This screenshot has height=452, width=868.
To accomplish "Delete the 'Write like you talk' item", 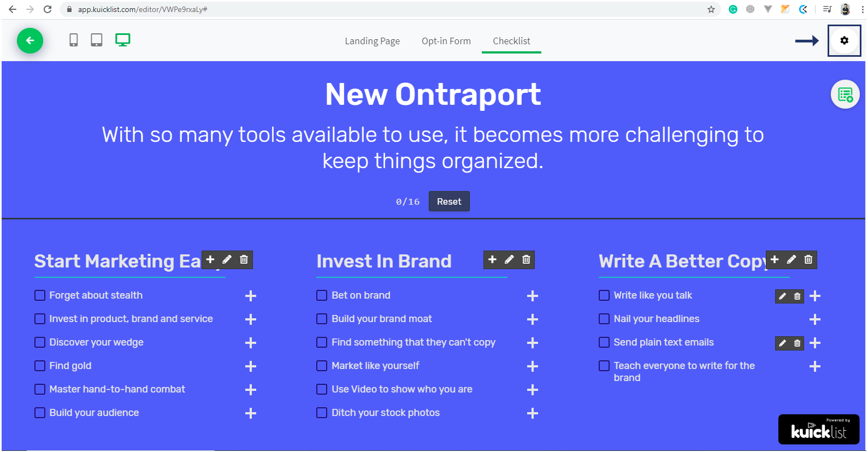I will click(x=798, y=296).
